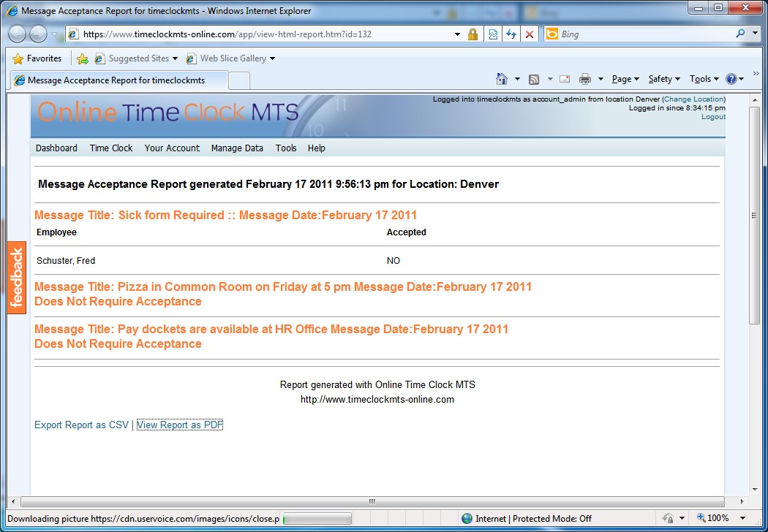Image resolution: width=768 pixels, height=532 pixels.
Task: Open the address bar URL history dropdown
Action: [457, 34]
